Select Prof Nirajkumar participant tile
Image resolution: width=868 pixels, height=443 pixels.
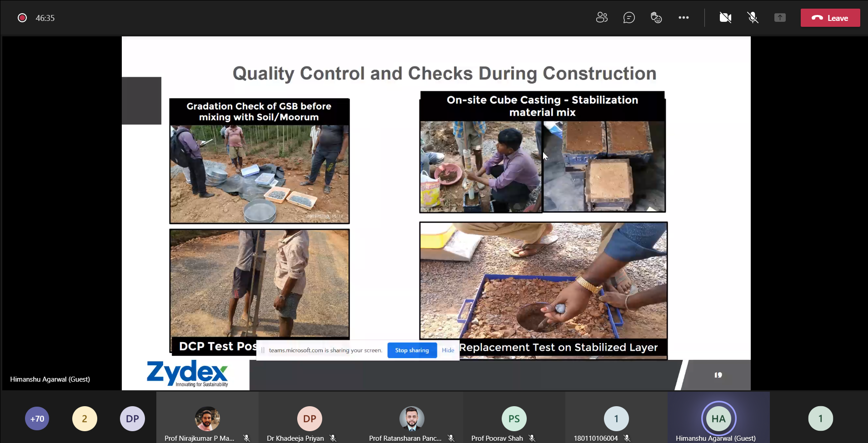207,418
